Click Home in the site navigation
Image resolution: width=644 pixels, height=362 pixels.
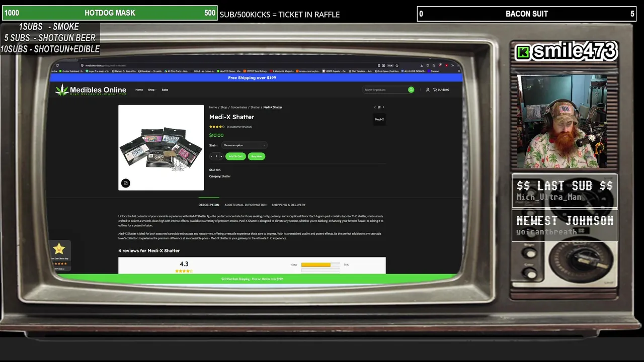tap(139, 90)
